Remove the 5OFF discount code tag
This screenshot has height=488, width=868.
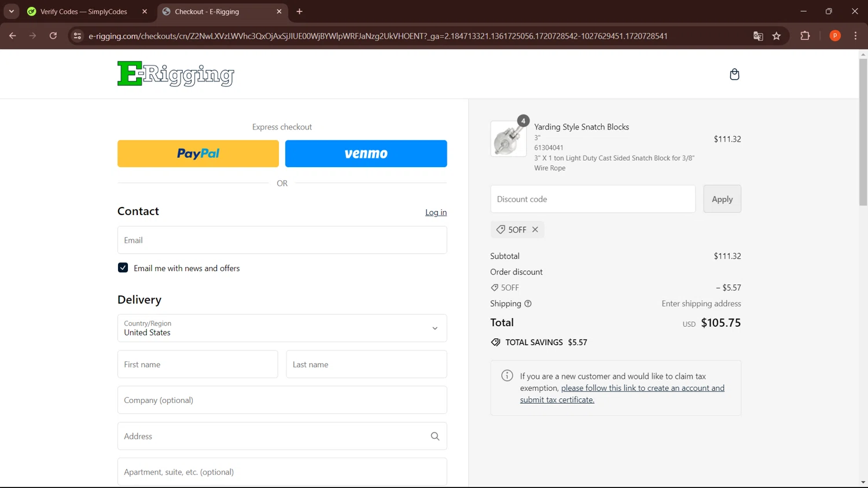tap(535, 230)
